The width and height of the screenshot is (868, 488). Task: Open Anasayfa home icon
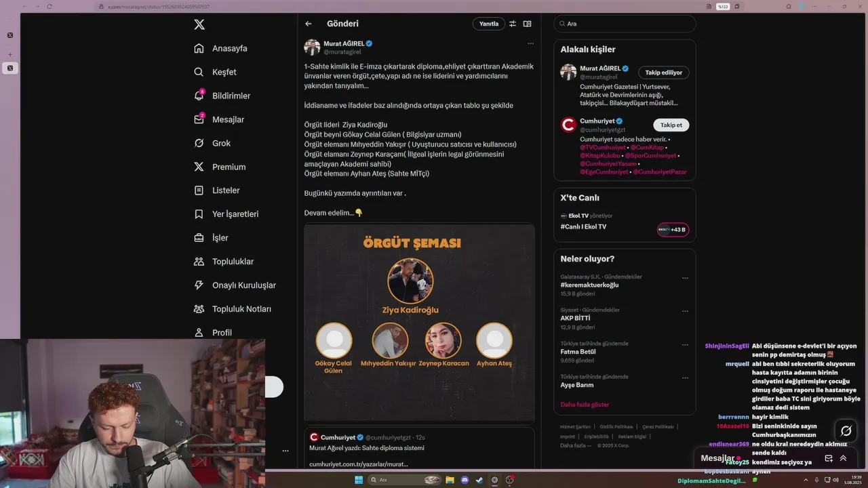199,48
